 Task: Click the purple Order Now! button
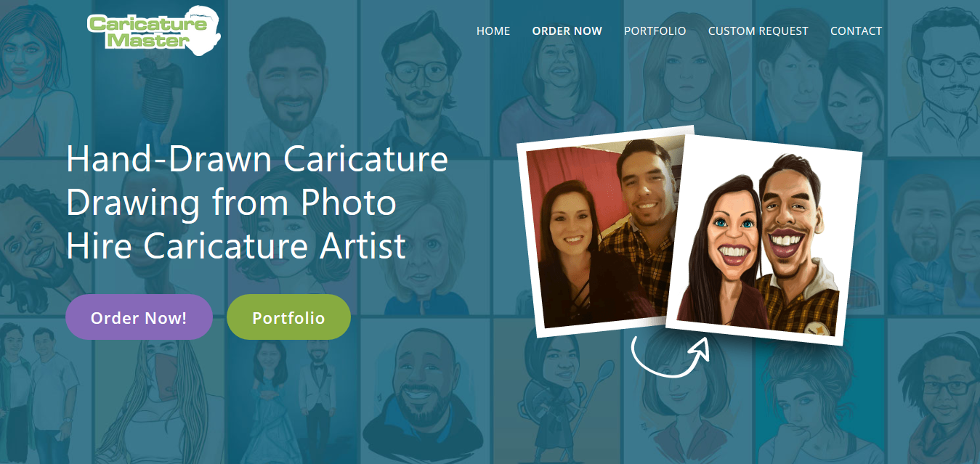point(139,317)
